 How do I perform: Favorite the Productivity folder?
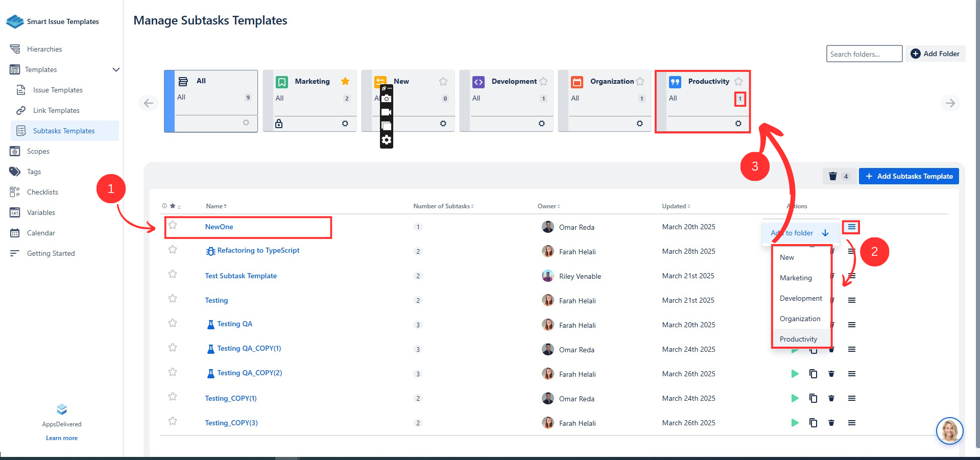[x=738, y=81]
